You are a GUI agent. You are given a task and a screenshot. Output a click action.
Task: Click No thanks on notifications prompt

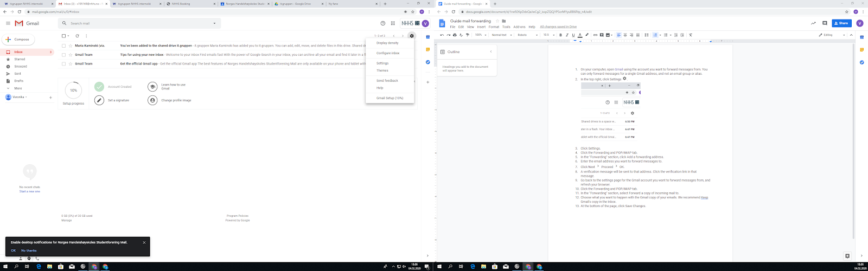coord(29,250)
